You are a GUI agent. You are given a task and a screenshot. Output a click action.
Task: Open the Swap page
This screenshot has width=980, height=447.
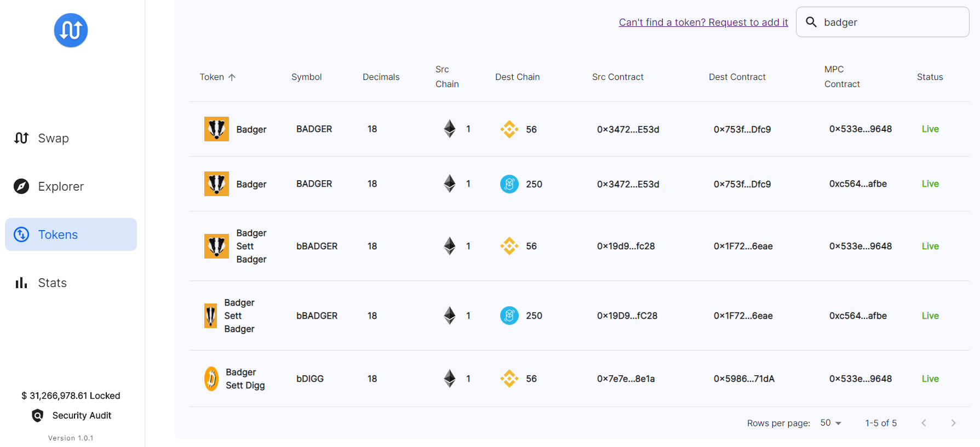tap(71, 138)
